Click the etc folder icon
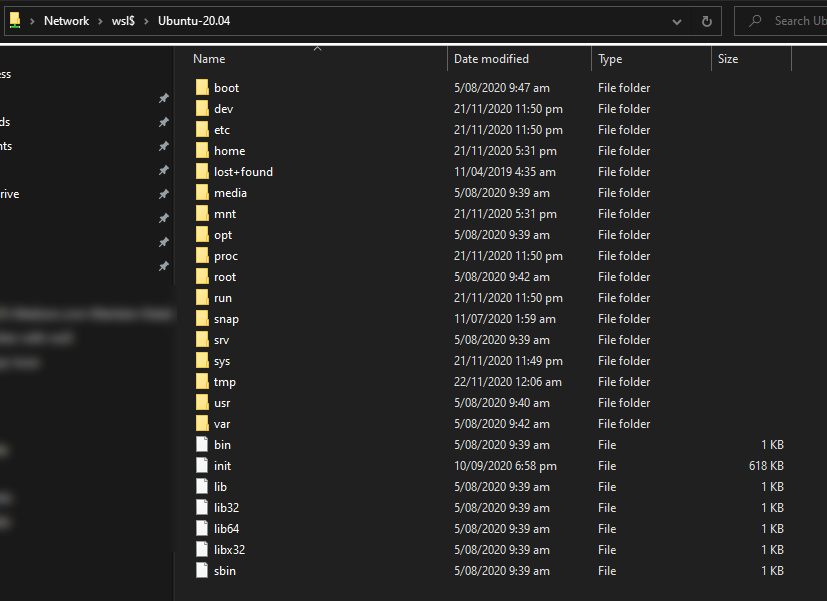Viewport: 827px width, 601px height. pyautogui.click(x=202, y=130)
